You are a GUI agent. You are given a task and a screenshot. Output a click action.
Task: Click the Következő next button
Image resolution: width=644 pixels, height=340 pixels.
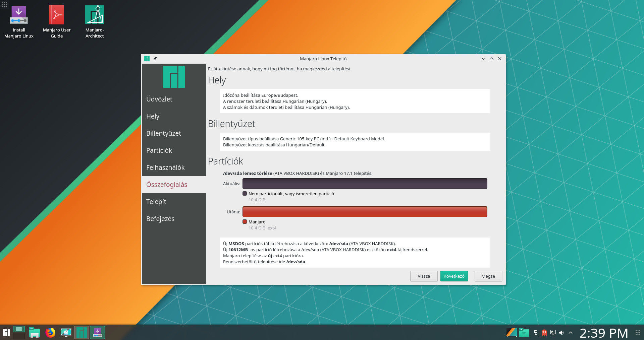click(454, 276)
